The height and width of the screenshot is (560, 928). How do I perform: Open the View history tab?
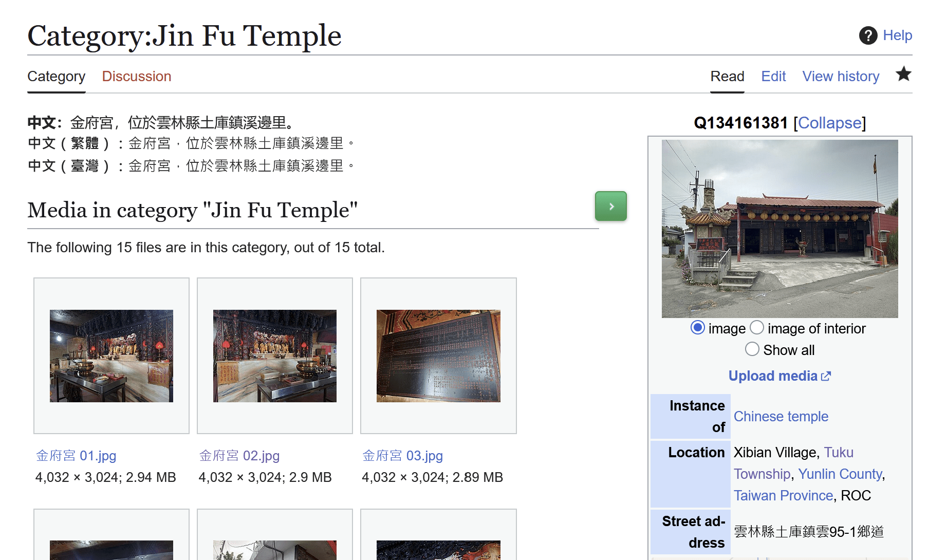(x=841, y=77)
